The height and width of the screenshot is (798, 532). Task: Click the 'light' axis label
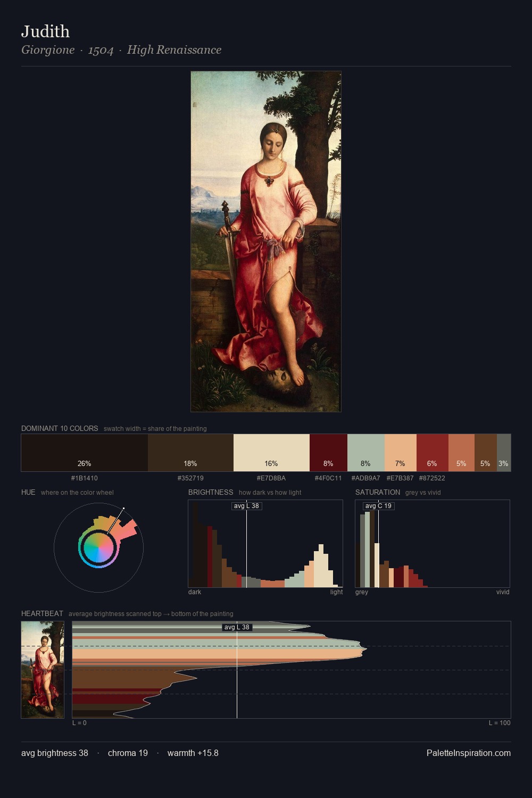(x=336, y=592)
